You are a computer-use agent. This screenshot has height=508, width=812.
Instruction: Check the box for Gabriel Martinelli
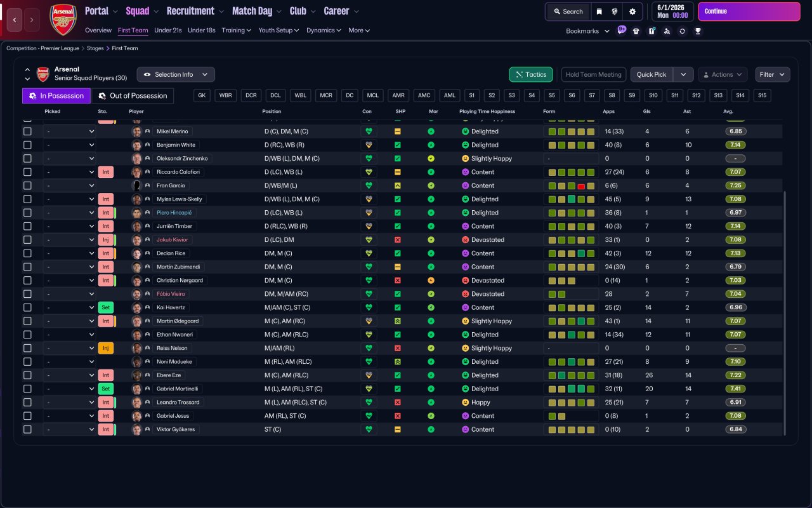[27, 389]
